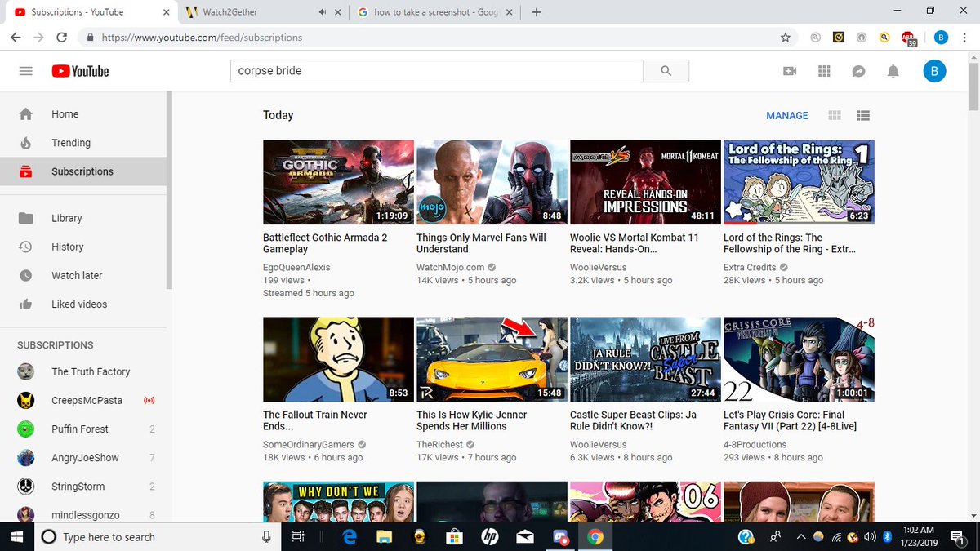Open Puffin Forest channel
Image resolution: width=980 pixels, height=551 pixels.
(82, 429)
